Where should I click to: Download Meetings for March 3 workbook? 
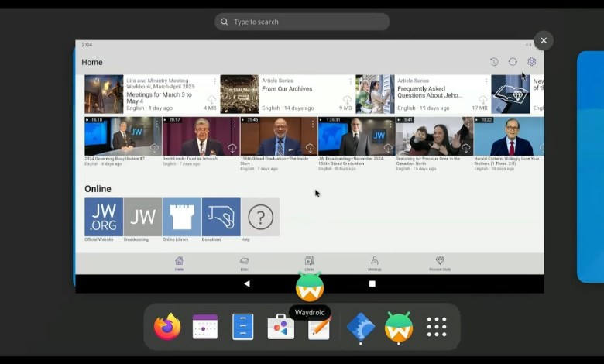(211, 101)
